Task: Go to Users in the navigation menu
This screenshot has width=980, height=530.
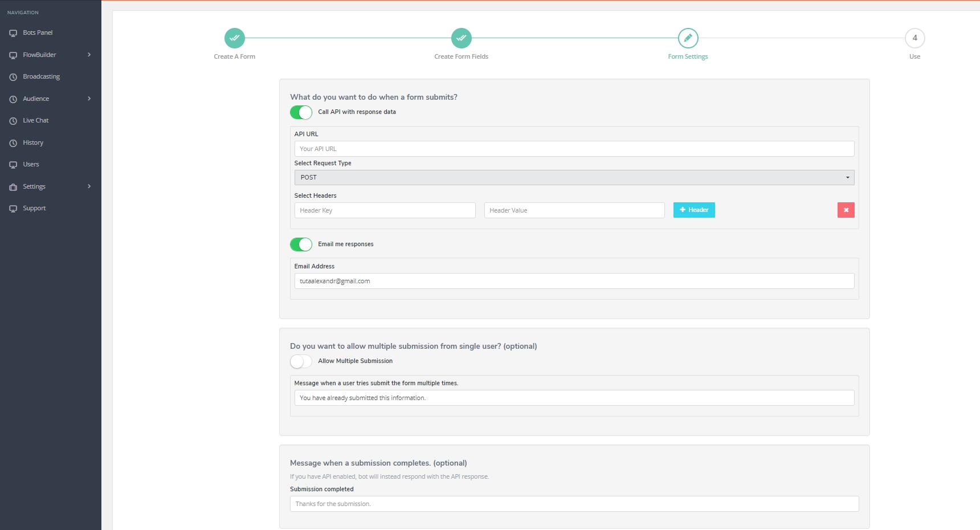Action: tap(31, 164)
